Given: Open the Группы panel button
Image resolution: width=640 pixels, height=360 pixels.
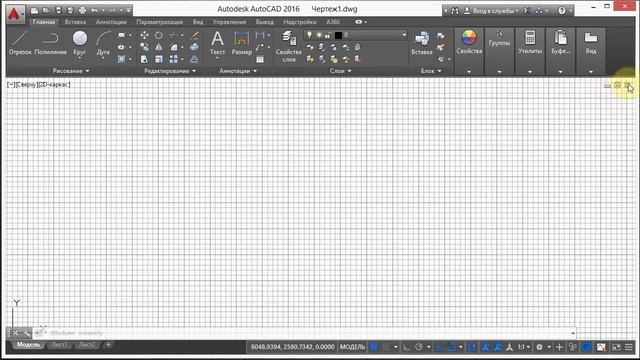Looking at the screenshot, I should click(499, 51).
